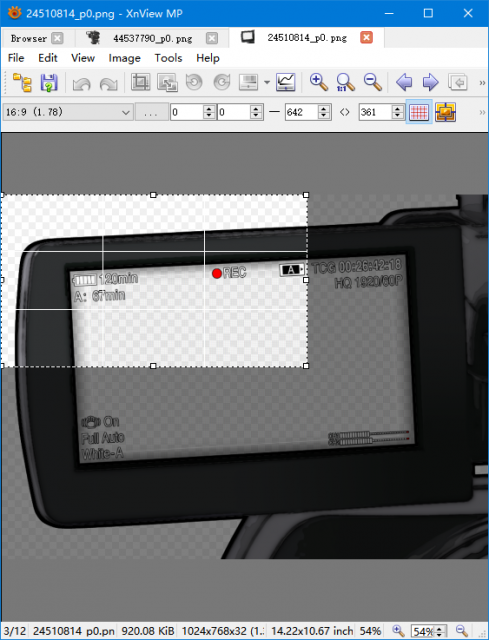Click the top-middle selection handle
The height and width of the screenshot is (640, 489).
coord(153,195)
